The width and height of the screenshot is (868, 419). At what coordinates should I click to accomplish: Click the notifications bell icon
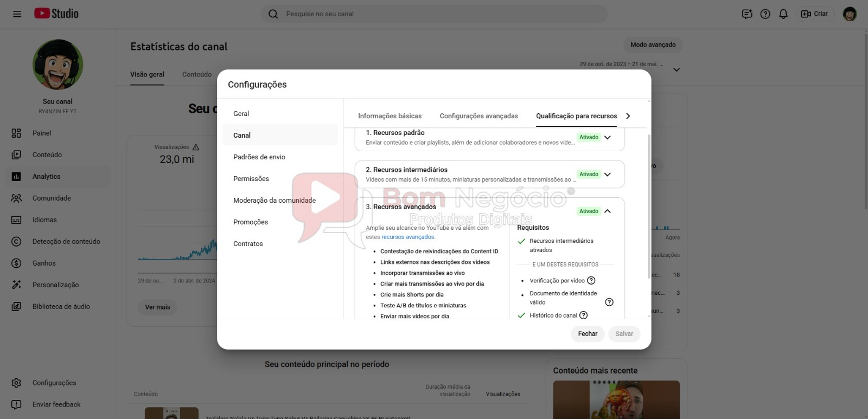pyautogui.click(x=783, y=14)
